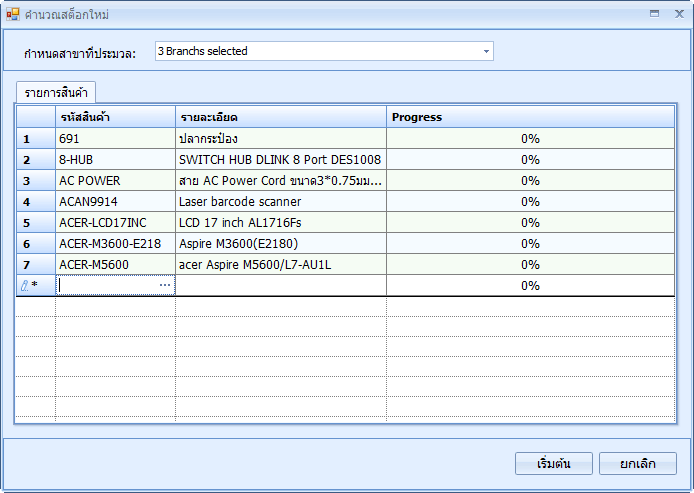The width and height of the screenshot is (694, 493).
Task: Select the Laser barcode scanner description cell
Action: pyautogui.click(x=280, y=202)
